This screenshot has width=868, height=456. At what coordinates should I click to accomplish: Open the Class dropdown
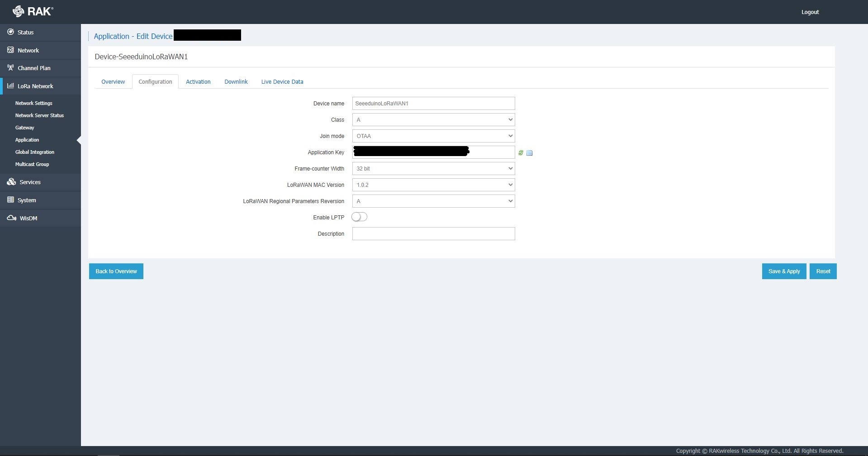tap(433, 120)
